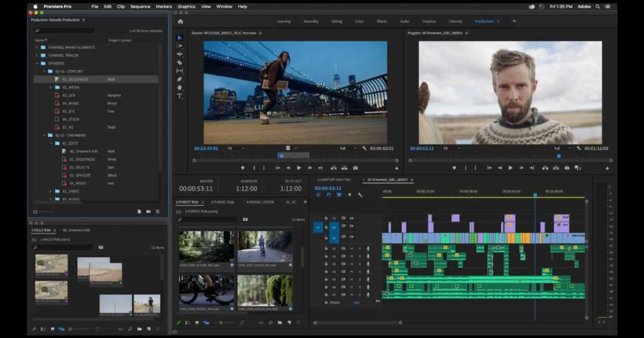Open Source monitor settings wrench

click(x=364, y=148)
